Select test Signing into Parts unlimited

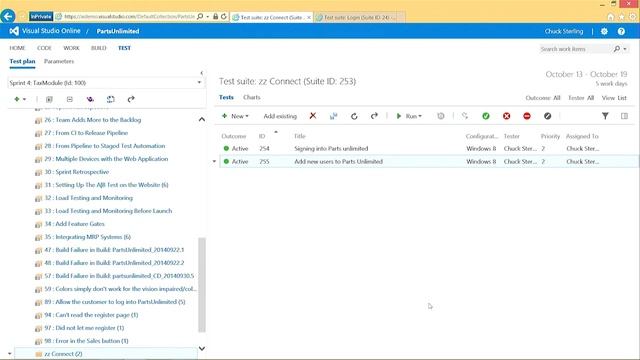click(331, 149)
